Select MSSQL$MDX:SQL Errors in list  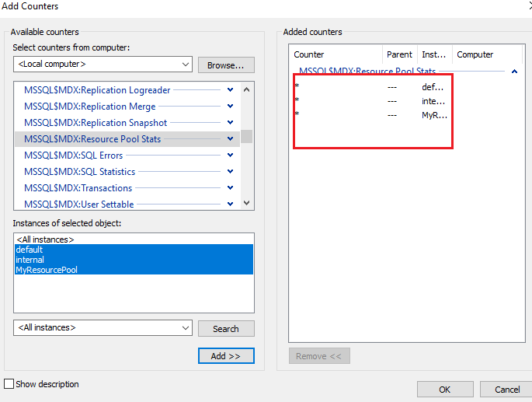click(73, 156)
